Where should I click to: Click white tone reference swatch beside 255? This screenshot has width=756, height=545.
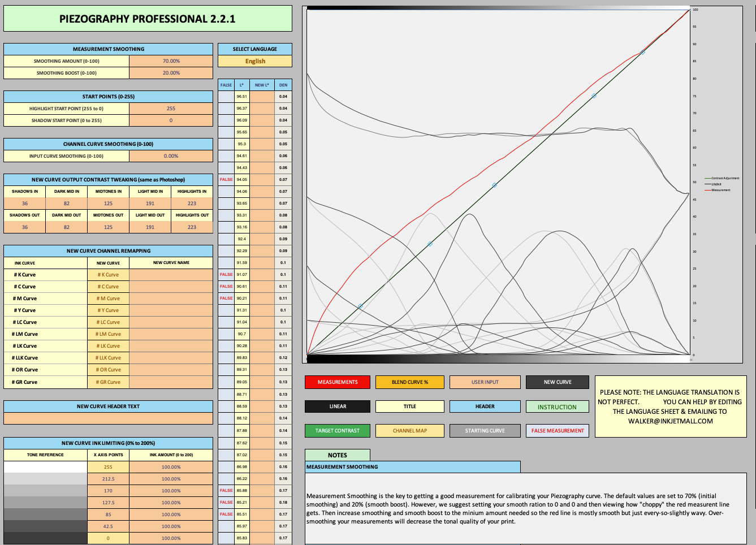pyautogui.click(x=46, y=467)
